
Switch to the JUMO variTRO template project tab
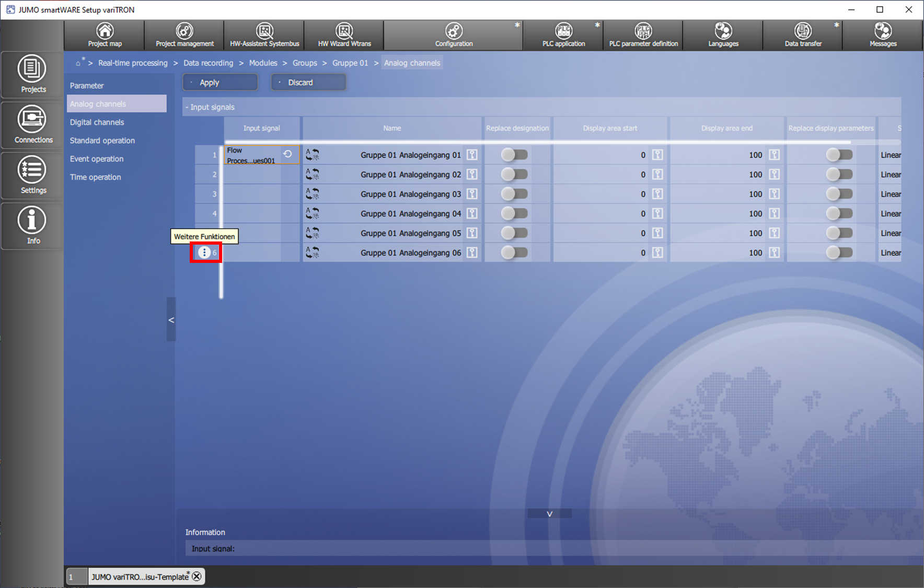(x=139, y=577)
